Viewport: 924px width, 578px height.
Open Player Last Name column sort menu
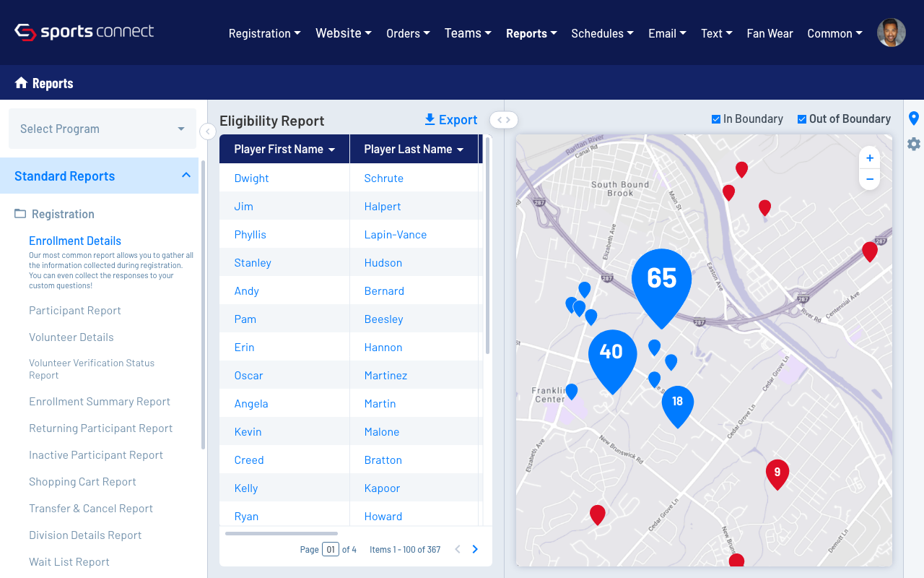(461, 150)
